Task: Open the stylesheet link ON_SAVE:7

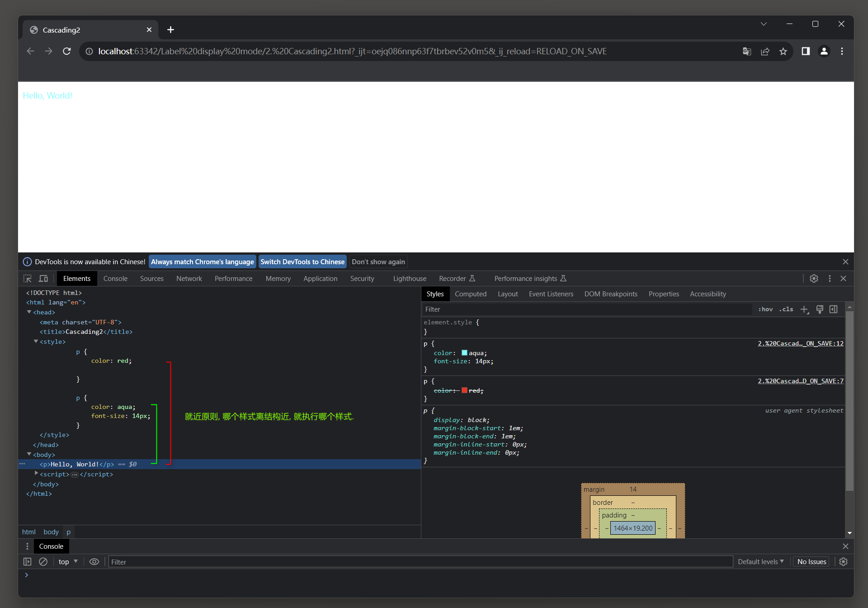Action: (x=801, y=381)
